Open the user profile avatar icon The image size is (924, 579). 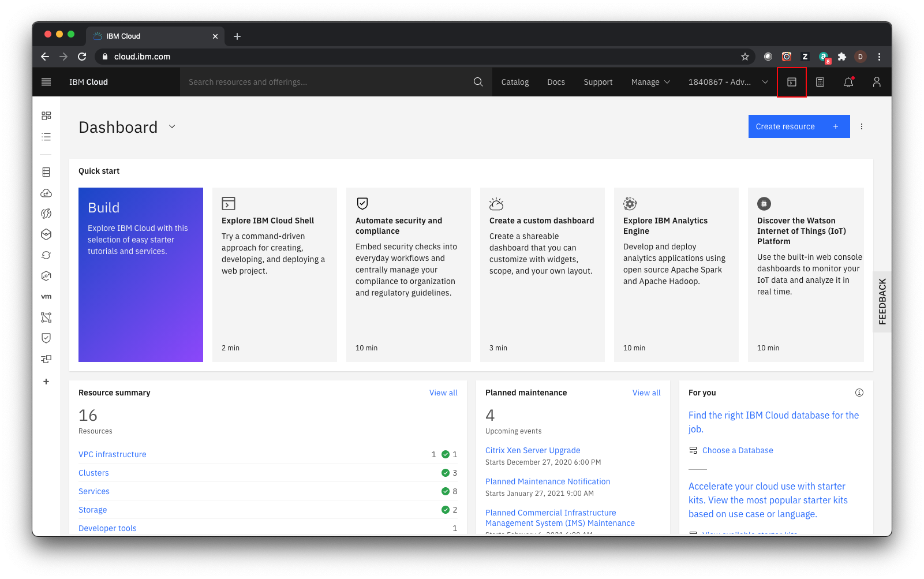877,82
